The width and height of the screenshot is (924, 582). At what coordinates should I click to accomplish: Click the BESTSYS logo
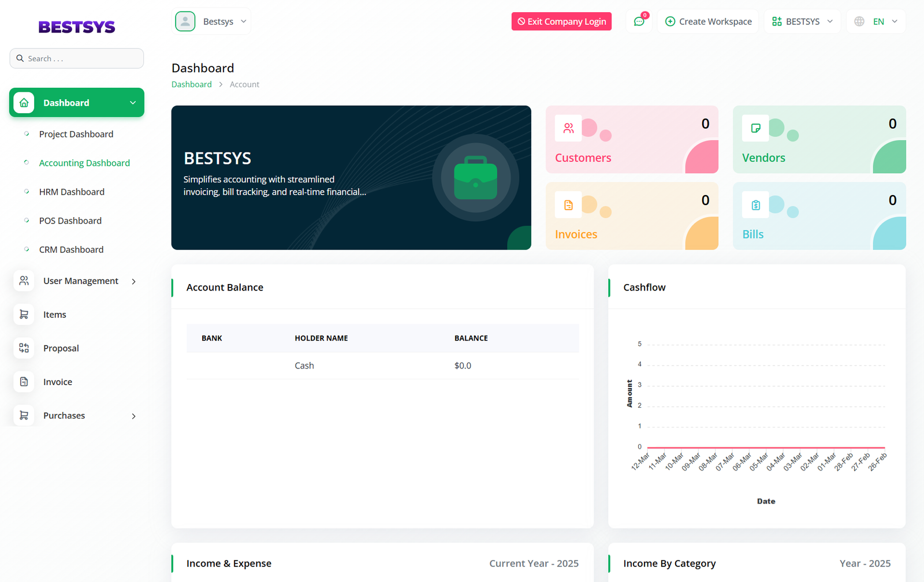(77, 27)
